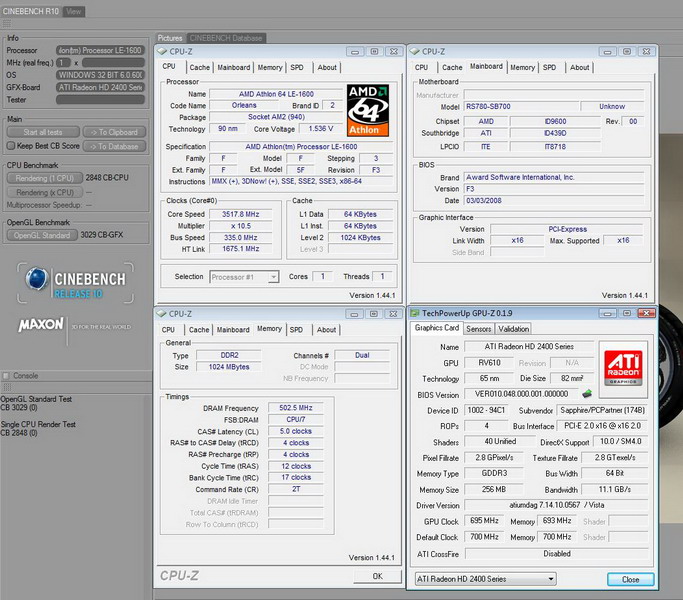The width and height of the screenshot is (683, 600).
Task: Click the GPU name field RV610
Action: tap(489, 363)
